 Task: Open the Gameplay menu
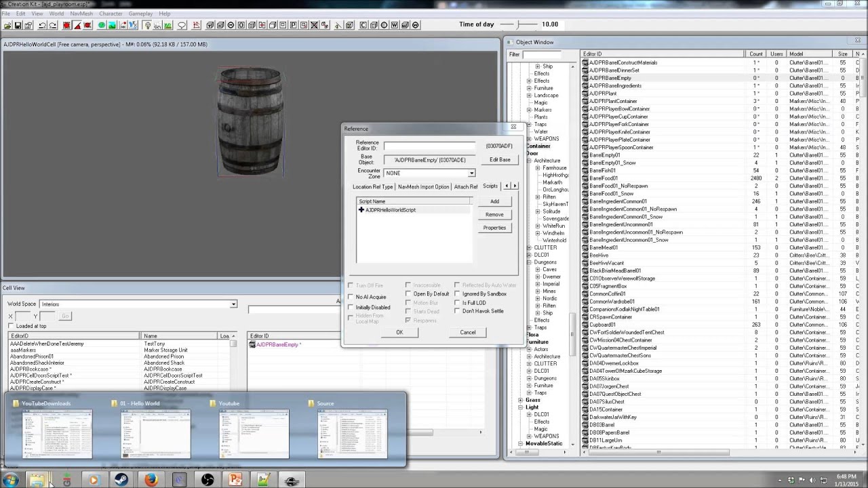(x=140, y=14)
